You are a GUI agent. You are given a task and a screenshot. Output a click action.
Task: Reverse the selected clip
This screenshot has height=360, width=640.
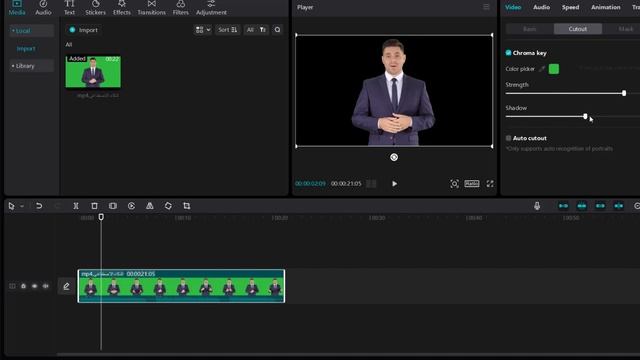pyautogui.click(x=131, y=206)
